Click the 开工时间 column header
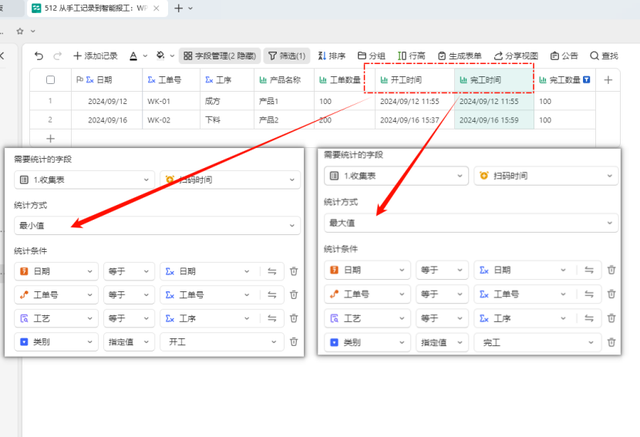Image resolution: width=640 pixels, height=437 pixels. click(415, 80)
